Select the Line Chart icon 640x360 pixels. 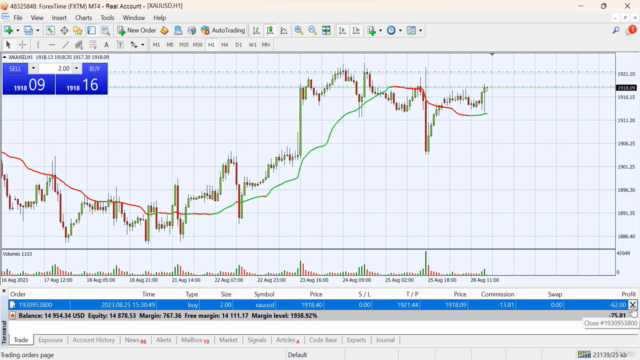(x=284, y=30)
